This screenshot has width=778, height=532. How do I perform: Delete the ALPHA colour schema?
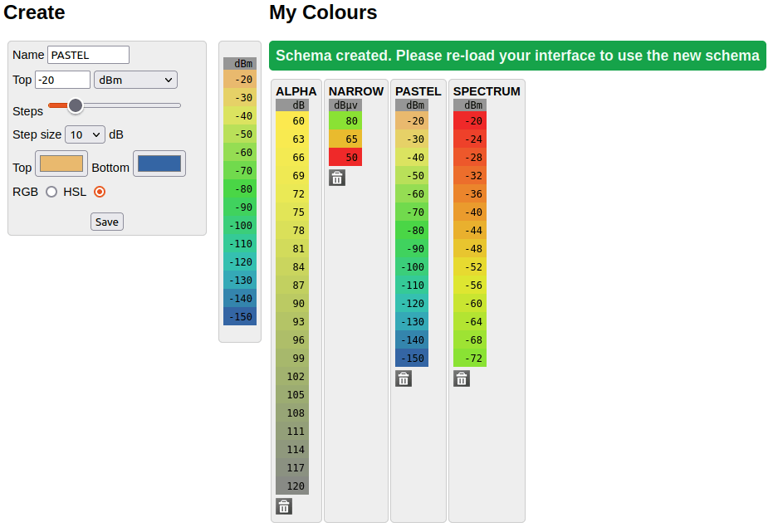point(283,505)
